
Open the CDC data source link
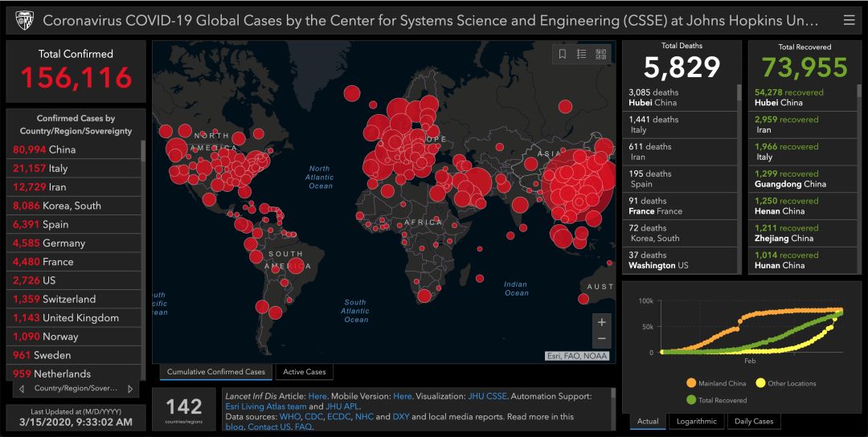click(x=314, y=417)
